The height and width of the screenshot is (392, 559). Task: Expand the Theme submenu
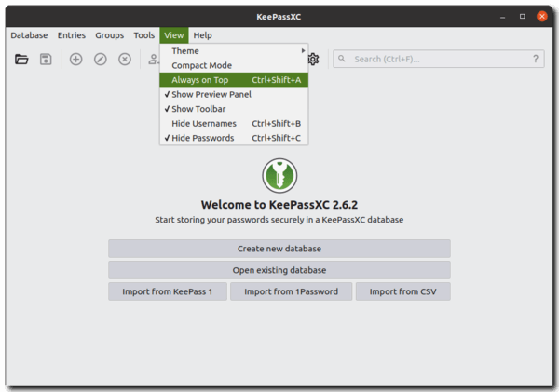[x=234, y=51]
